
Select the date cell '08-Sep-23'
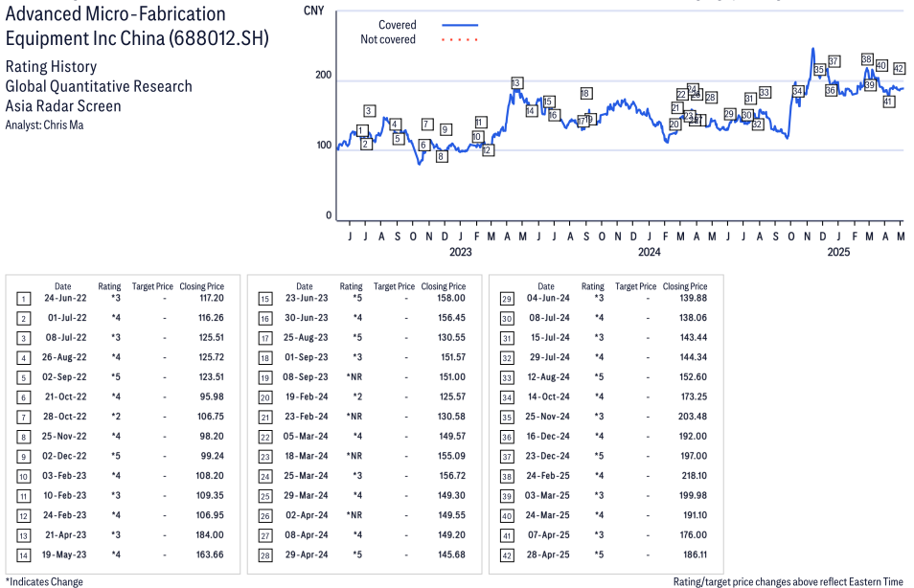pos(306,377)
